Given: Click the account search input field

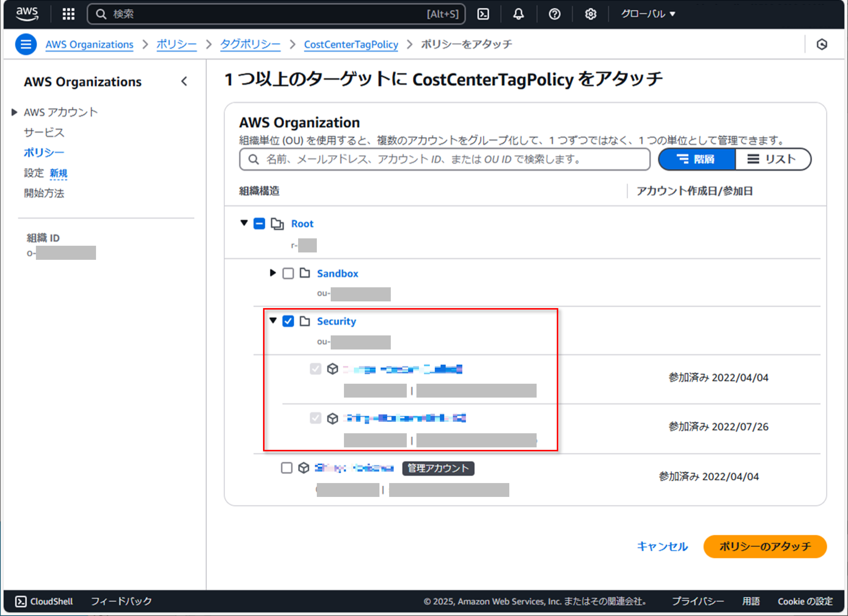Looking at the screenshot, I should pos(445,159).
